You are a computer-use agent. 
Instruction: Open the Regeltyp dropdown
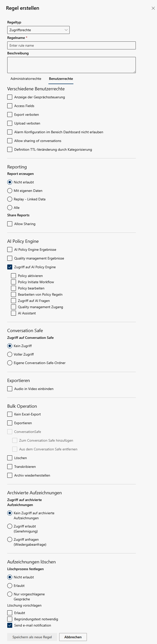click(38, 30)
